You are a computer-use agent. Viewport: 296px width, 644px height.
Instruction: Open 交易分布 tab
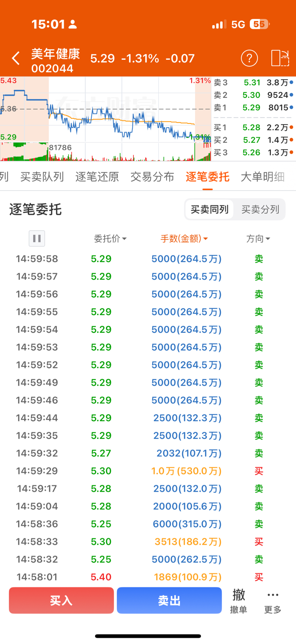point(152,177)
